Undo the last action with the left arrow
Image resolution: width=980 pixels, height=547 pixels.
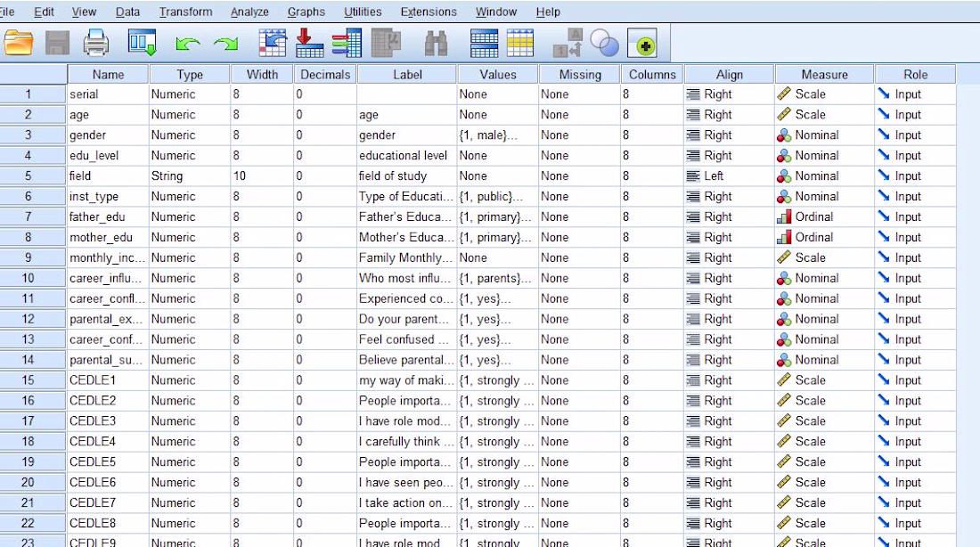click(x=187, y=43)
